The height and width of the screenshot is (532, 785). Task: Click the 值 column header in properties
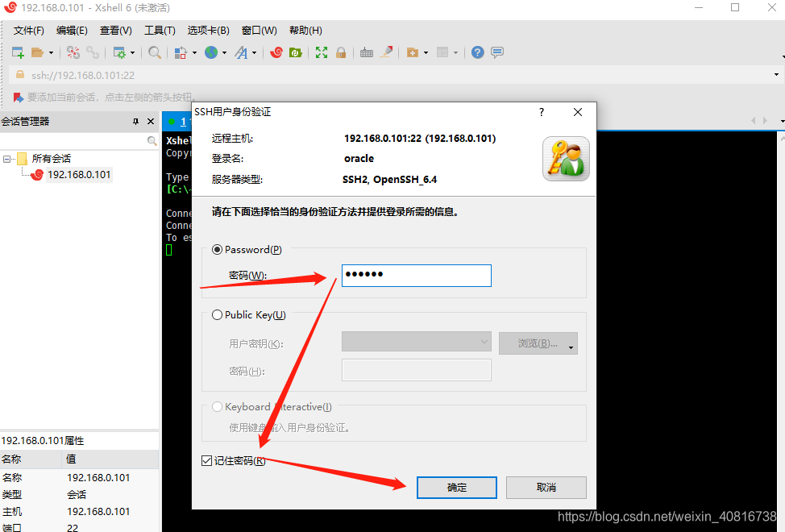(110, 459)
